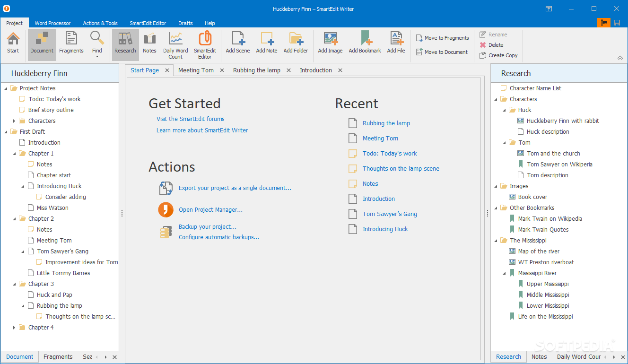Open recent item Tom Sawyer's Gang
This screenshot has width=628, height=364.
[x=390, y=214]
